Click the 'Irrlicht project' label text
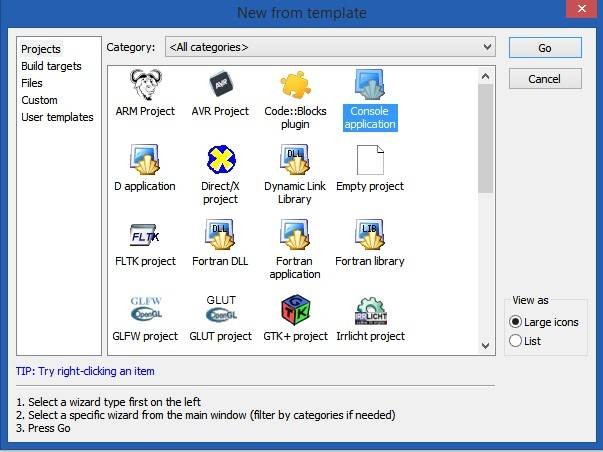 click(370, 336)
